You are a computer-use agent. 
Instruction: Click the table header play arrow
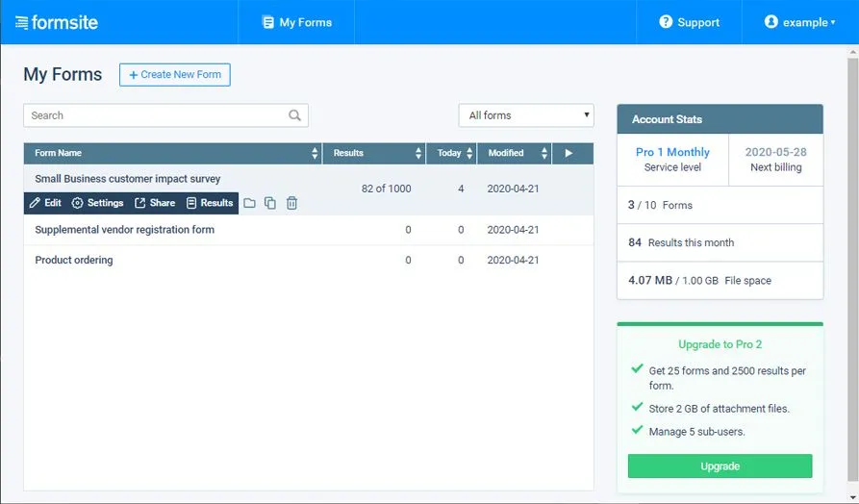click(568, 153)
